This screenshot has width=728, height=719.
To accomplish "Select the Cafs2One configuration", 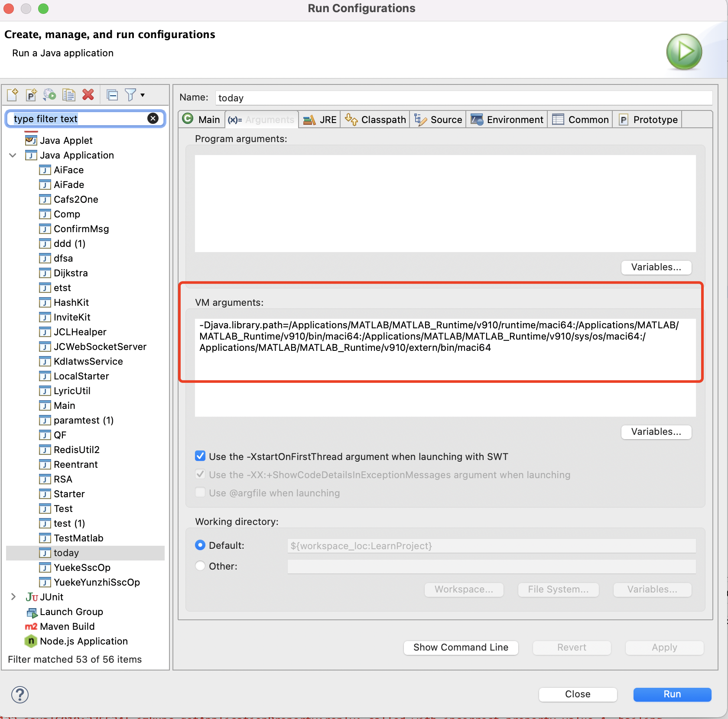I will [68, 199].
